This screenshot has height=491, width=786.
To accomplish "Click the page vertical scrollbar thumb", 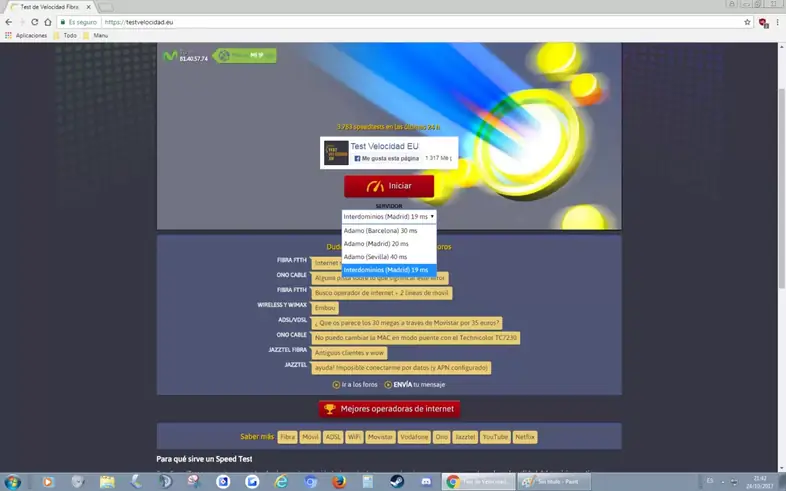I will pos(781,188).
